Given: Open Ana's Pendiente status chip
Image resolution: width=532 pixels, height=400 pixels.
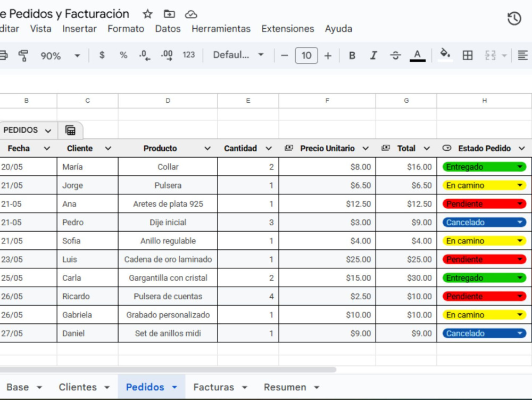Looking at the screenshot, I should coord(484,204).
